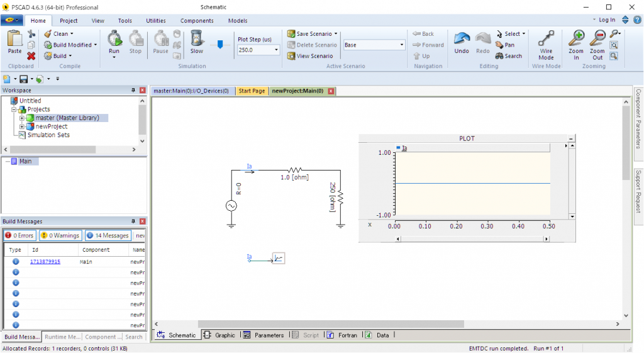The image size is (644, 353).
Task: Click the Cut scissors icon
Action: point(31,34)
